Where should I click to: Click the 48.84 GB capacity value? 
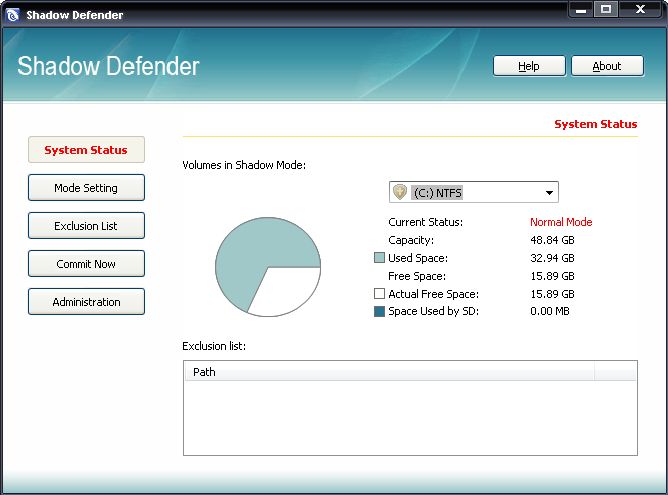[x=552, y=240]
